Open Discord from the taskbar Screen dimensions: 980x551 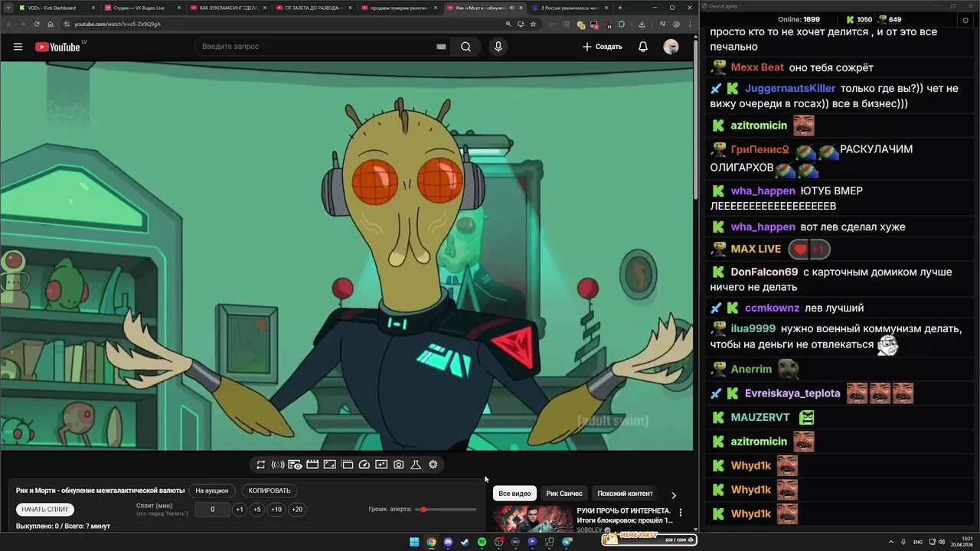(x=448, y=542)
